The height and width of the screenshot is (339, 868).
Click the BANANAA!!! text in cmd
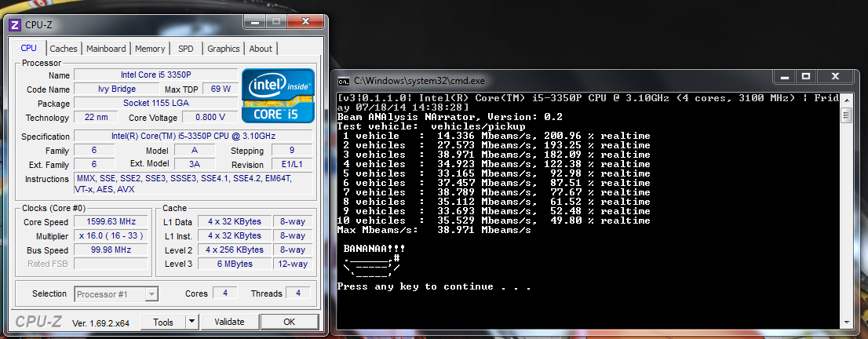pyautogui.click(x=373, y=249)
